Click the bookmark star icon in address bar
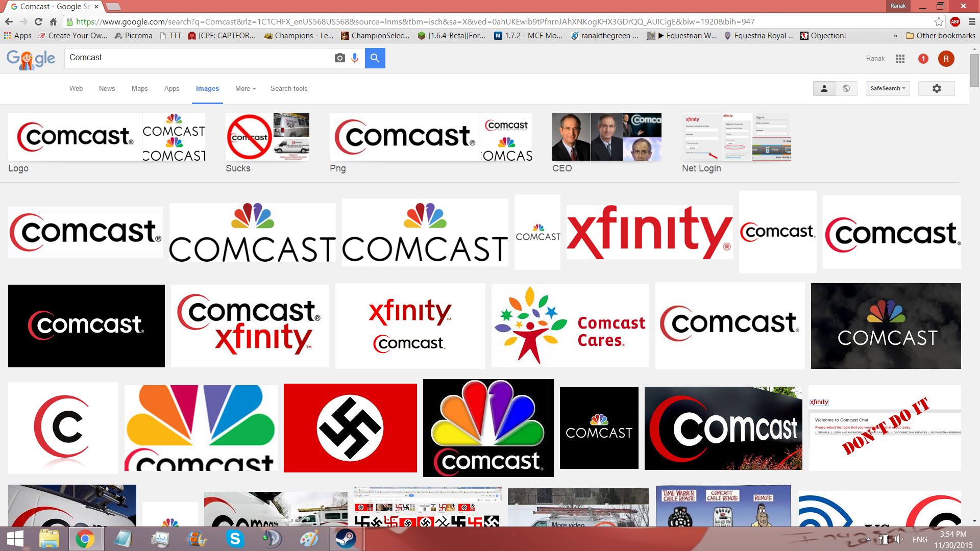Screen dimensions: 980x551 pyautogui.click(x=937, y=21)
